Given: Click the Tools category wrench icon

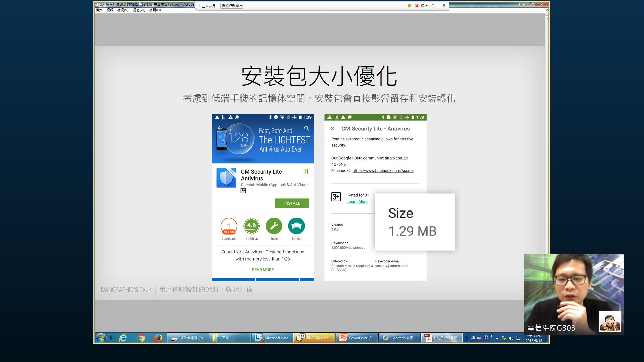Looking at the screenshot, I should tap(274, 226).
